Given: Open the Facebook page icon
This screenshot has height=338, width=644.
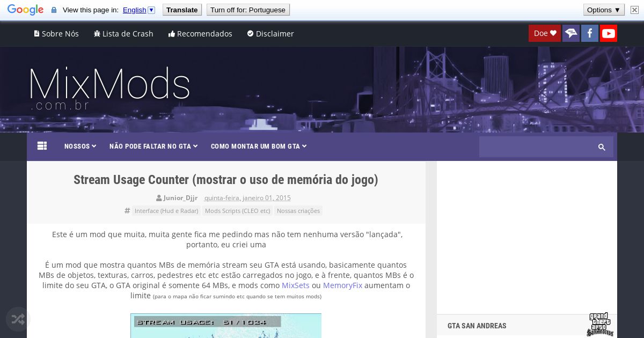Looking at the screenshot, I should tap(590, 33).
